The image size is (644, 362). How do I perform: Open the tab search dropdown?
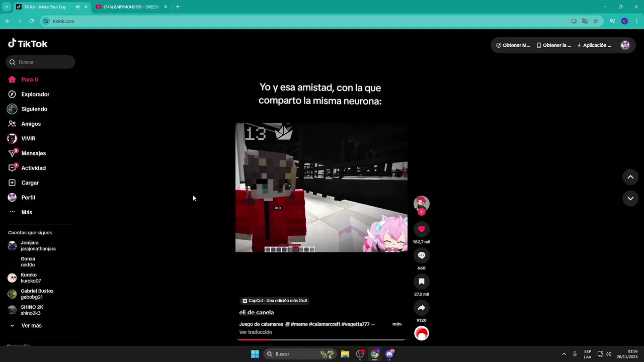7,7
